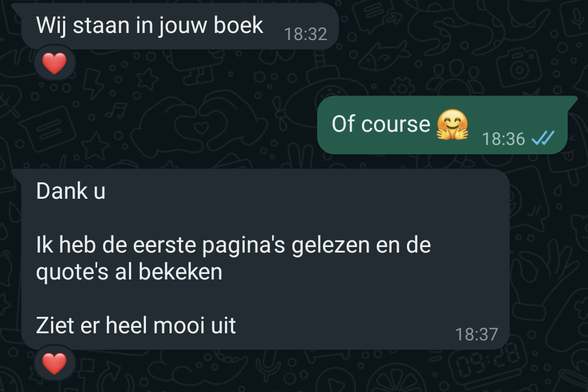Click the blue double-check read receipt
The width and height of the screenshot is (588, 392).
tap(542, 138)
